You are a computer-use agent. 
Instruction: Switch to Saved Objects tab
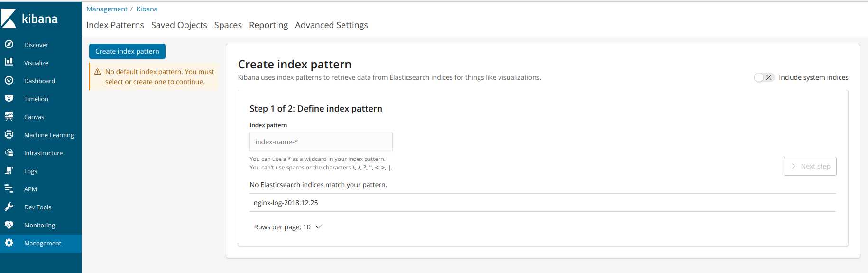click(x=179, y=25)
